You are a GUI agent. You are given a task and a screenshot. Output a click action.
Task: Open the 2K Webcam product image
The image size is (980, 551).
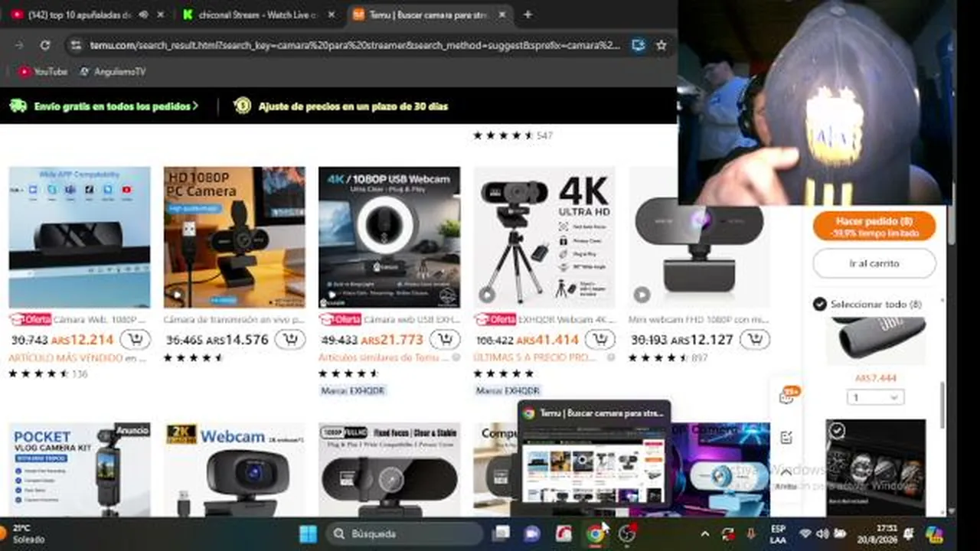pos(234,469)
